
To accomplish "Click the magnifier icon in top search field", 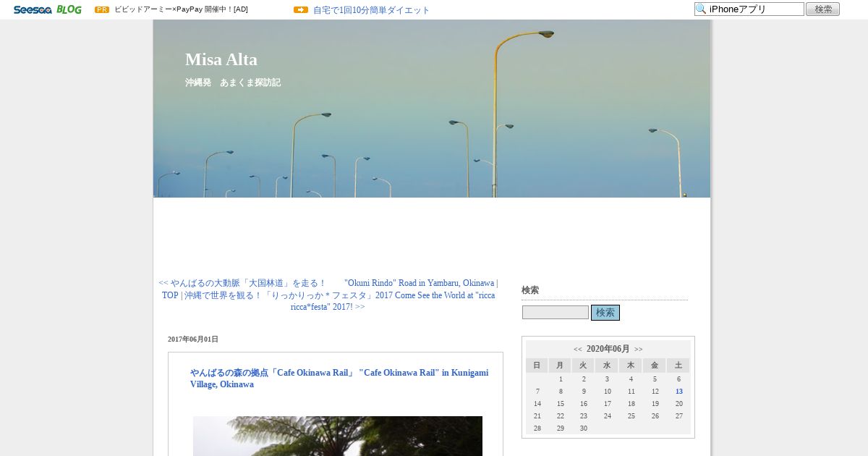I will point(701,9).
